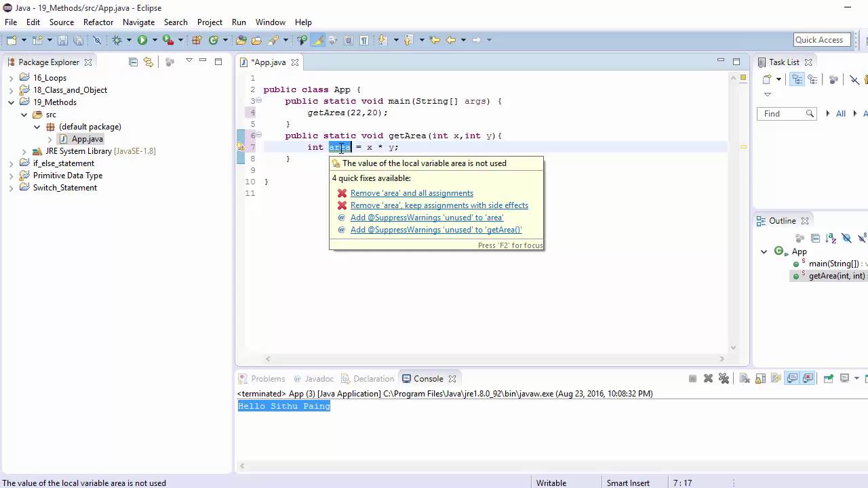
Task: Switch to the Problems tab
Action: 261,379
